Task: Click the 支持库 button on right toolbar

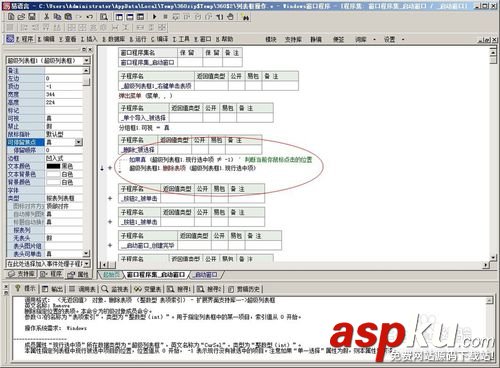Action: pyautogui.click(x=293, y=39)
